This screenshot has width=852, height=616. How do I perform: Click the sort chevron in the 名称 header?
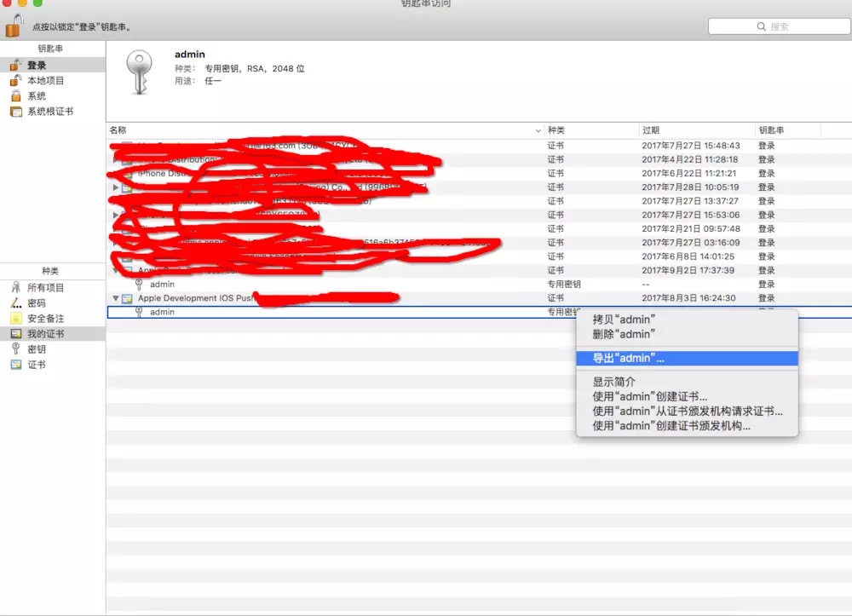[x=538, y=131]
